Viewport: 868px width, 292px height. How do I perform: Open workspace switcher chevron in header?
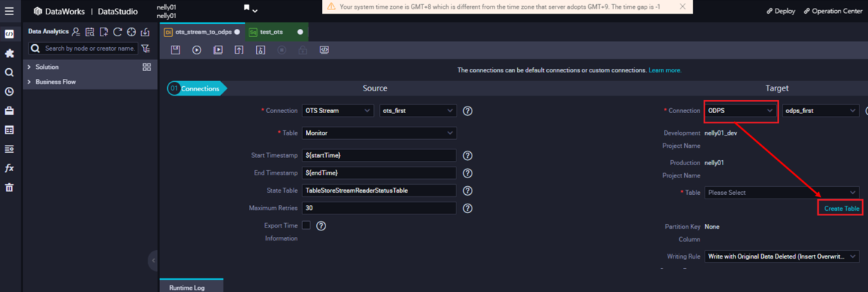coord(255,10)
